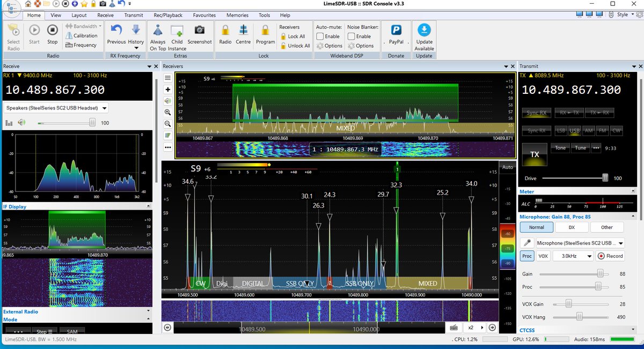Click the microphone icon in Transmit panel
Screen dimensions: 644x349
tap(528, 243)
